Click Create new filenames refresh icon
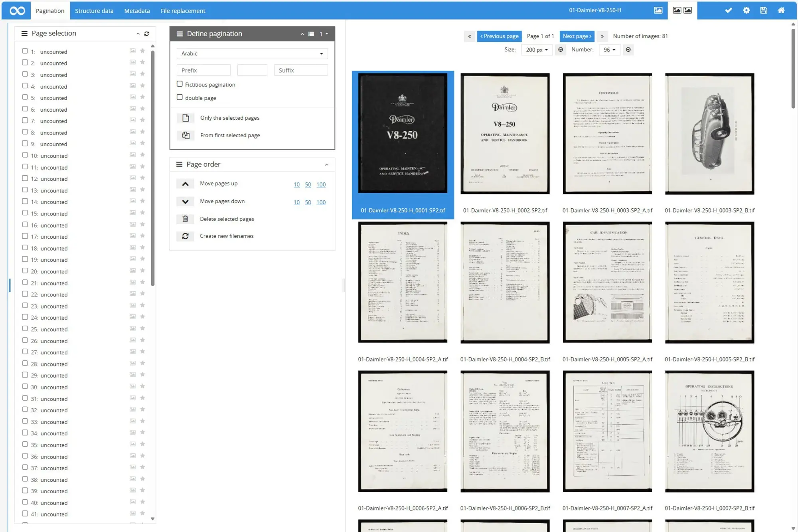 [185, 236]
